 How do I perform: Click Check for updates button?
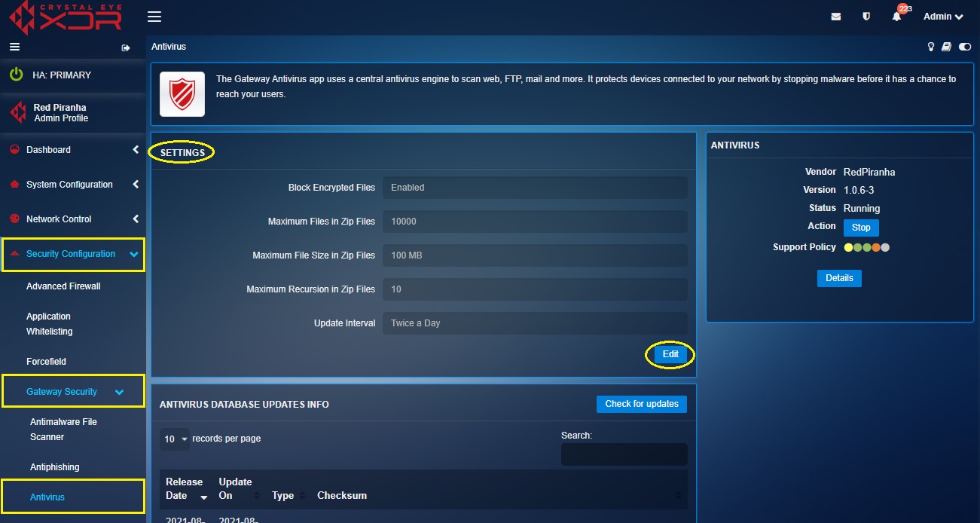pos(642,404)
